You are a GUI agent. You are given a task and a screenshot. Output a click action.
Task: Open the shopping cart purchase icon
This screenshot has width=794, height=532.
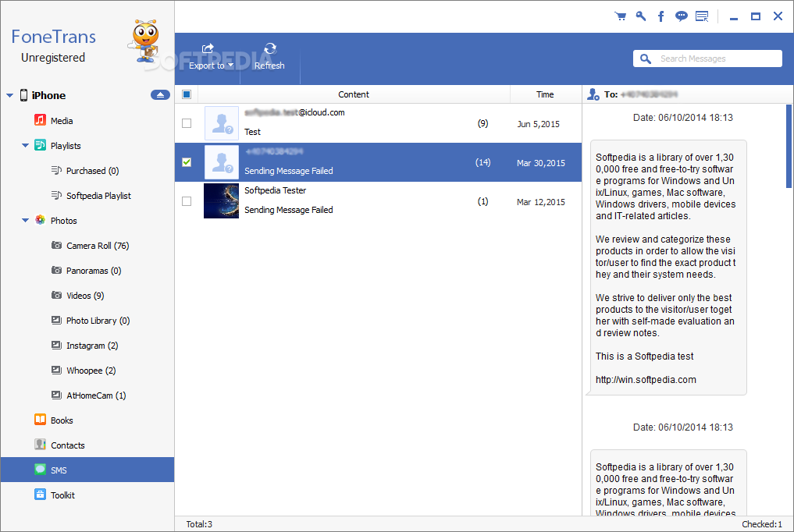(621, 16)
